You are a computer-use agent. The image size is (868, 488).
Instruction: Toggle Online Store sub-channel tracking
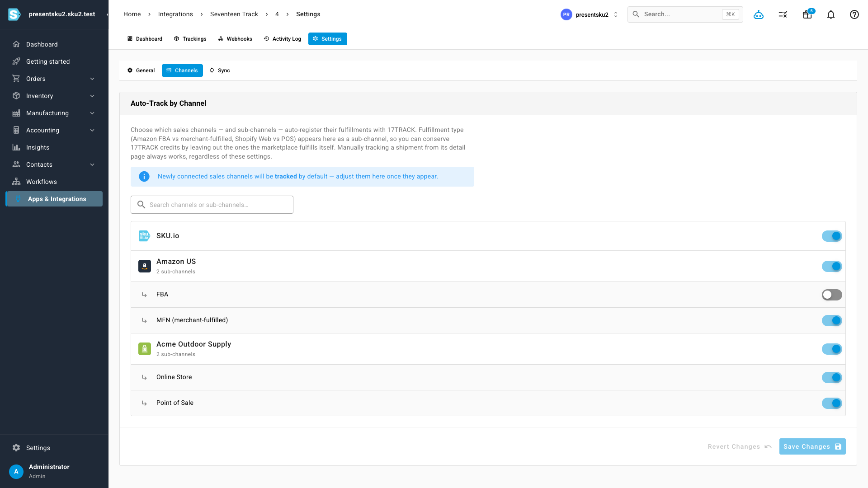click(x=832, y=377)
